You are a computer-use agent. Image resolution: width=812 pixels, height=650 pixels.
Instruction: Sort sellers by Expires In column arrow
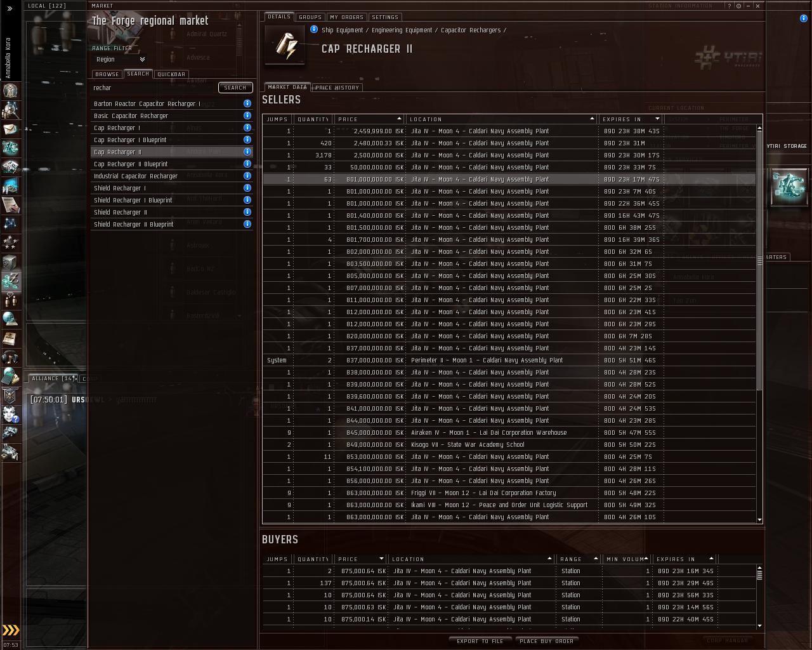coord(657,119)
